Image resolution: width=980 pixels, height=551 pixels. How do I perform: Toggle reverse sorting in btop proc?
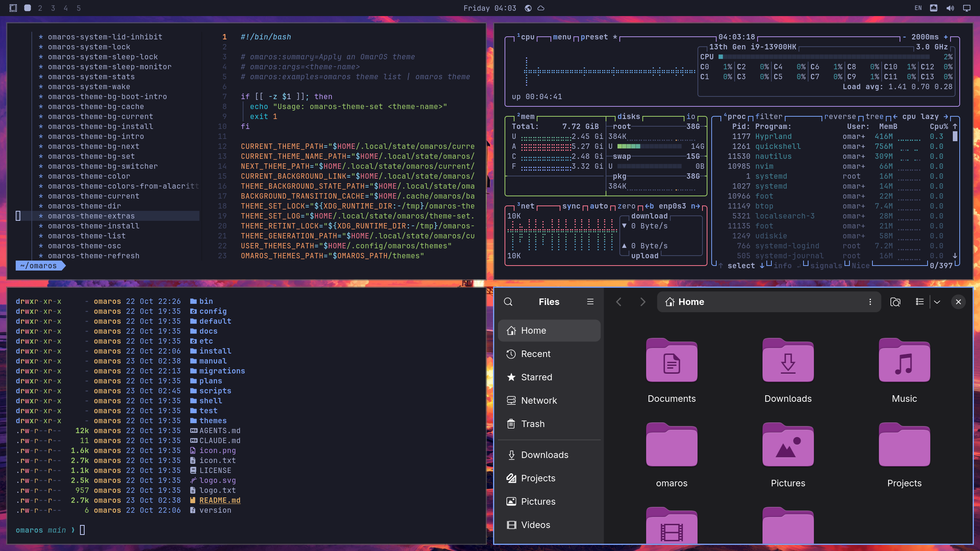840,116
